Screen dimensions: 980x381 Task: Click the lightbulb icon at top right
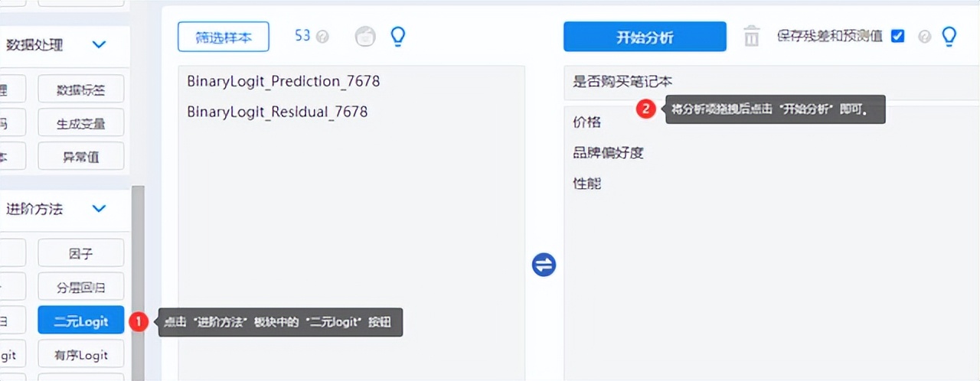point(949,36)
